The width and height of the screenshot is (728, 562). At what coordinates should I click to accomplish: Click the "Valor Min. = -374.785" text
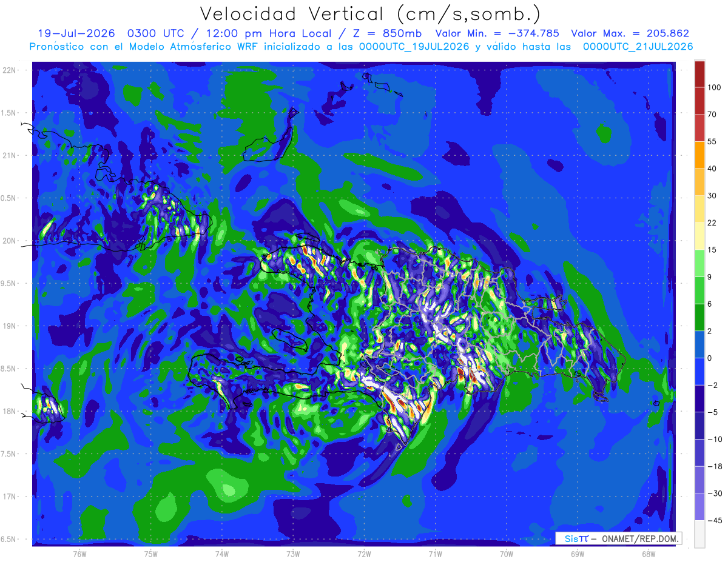pyautogui.click(x=497, y=33)
